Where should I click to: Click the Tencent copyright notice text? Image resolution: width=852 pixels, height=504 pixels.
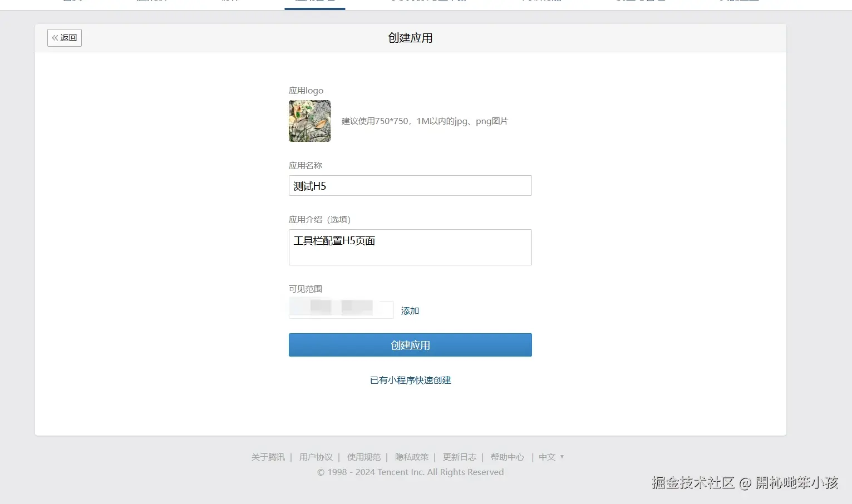pyautogui.click(x=410, y=472)
